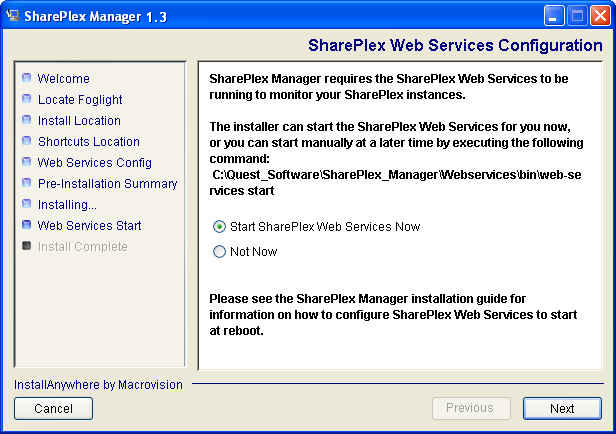Choose the Not Now radio option
Screen dimensions: 616x434
[219, 251]
